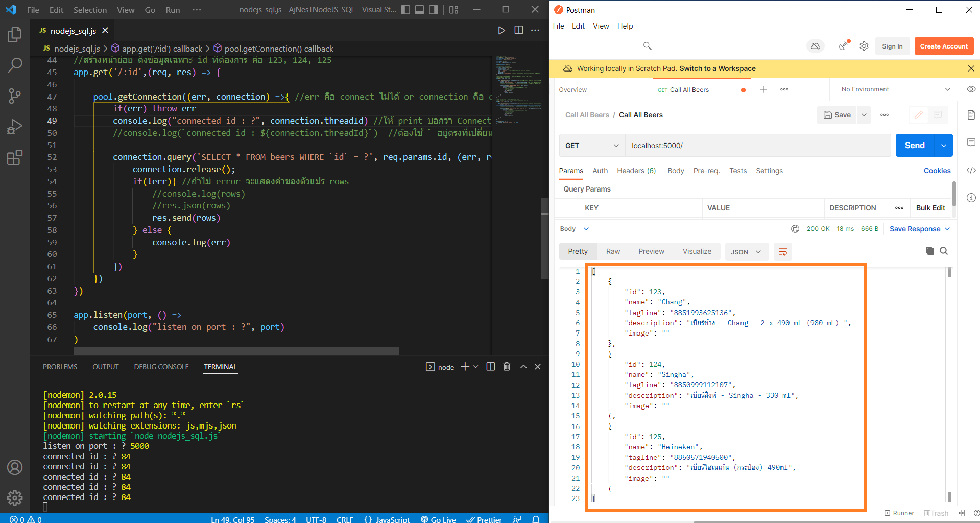Search the response body in Postman

[944, 251]
